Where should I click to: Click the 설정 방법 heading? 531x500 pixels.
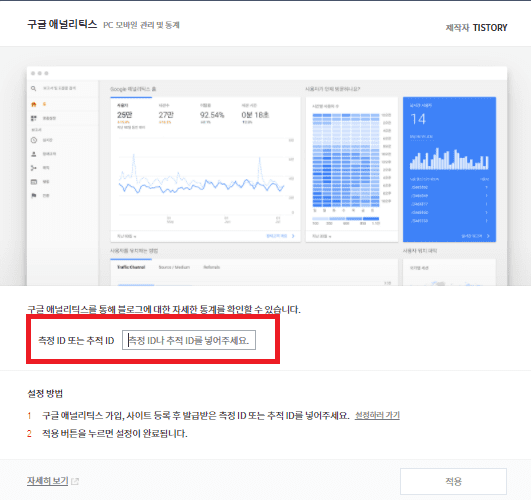45,393
